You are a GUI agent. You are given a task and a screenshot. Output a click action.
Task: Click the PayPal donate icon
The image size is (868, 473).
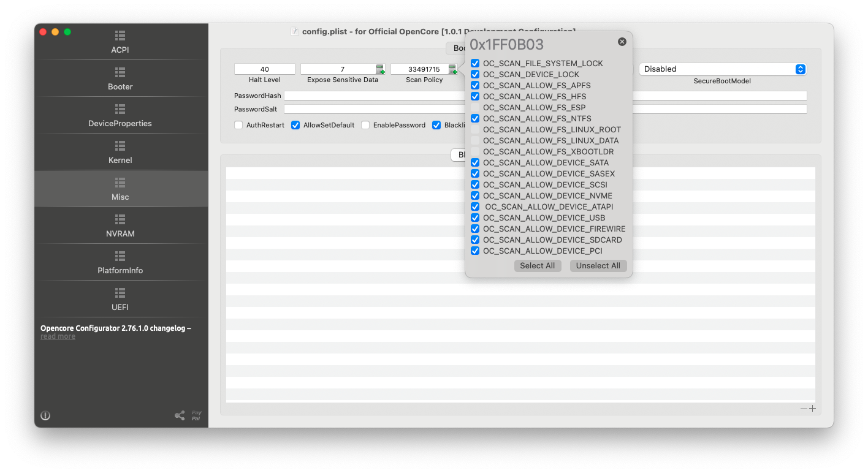coord(196,415)
